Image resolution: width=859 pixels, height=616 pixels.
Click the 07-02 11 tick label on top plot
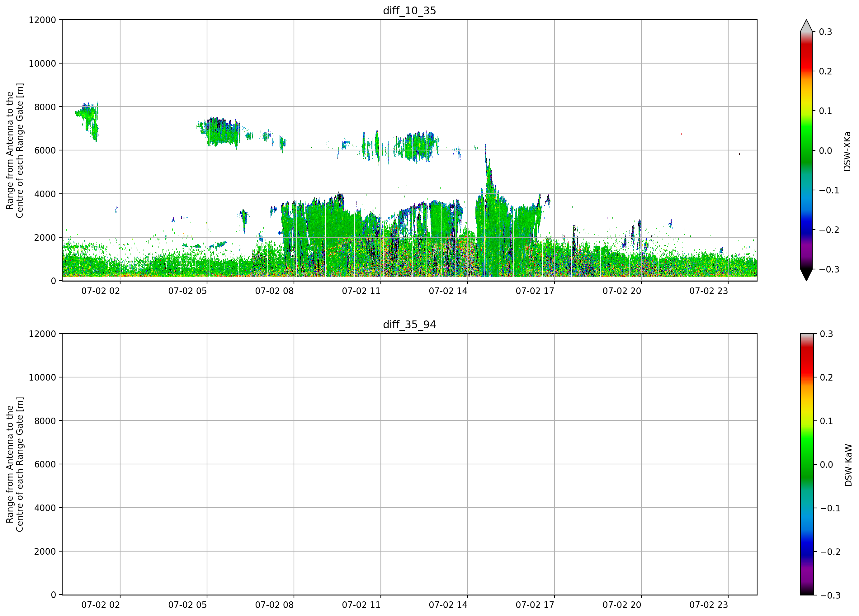(x=361, y=291)
